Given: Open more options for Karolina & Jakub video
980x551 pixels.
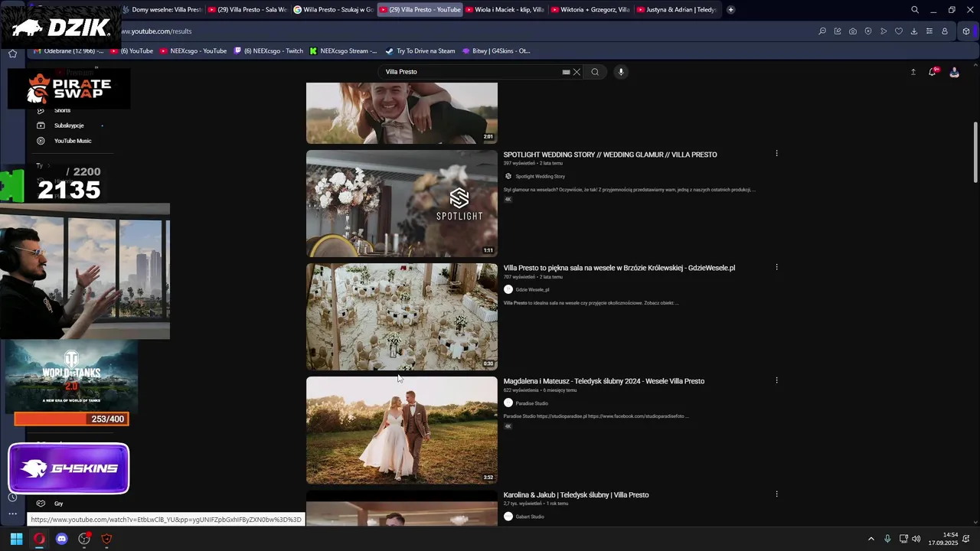Looking at the screenshot, I should (776, 494).
